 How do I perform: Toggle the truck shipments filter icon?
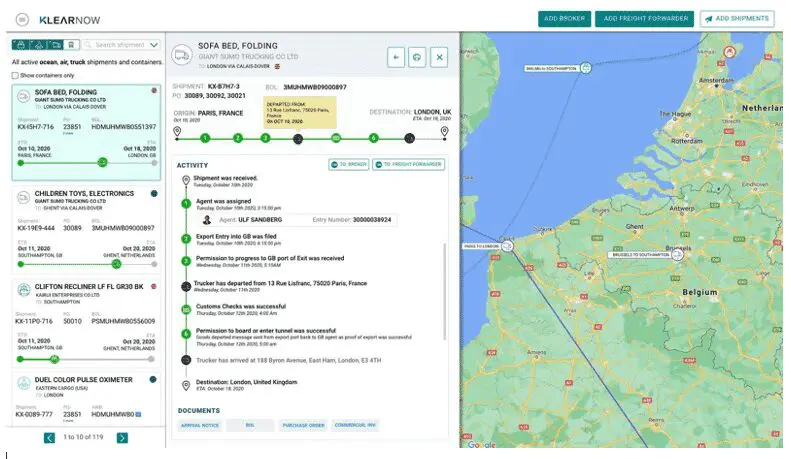[55, 45]
